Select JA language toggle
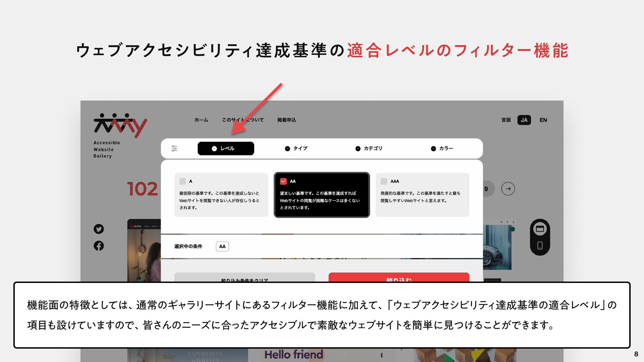644x362 pixels. click(524, 120)
